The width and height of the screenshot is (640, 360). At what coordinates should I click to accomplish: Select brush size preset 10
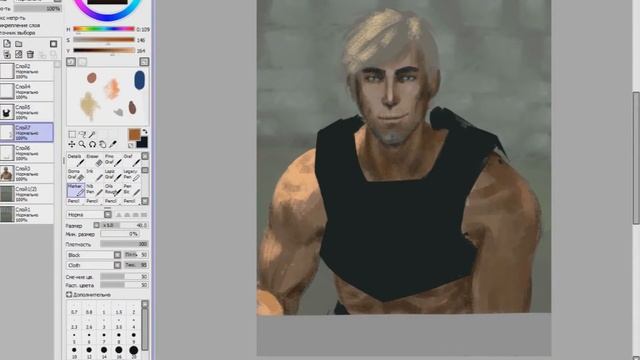coord(74,352)
